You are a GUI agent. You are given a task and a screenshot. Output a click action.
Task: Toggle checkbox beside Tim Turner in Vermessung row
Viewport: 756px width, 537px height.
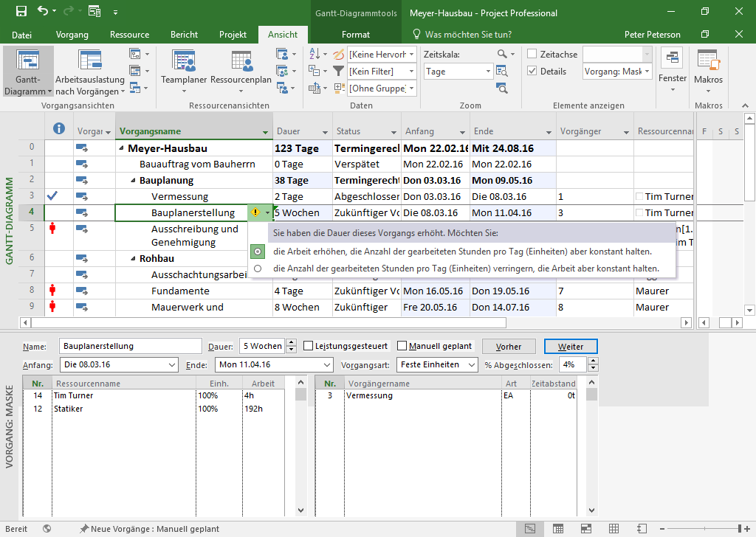click(x=639, y=196)
